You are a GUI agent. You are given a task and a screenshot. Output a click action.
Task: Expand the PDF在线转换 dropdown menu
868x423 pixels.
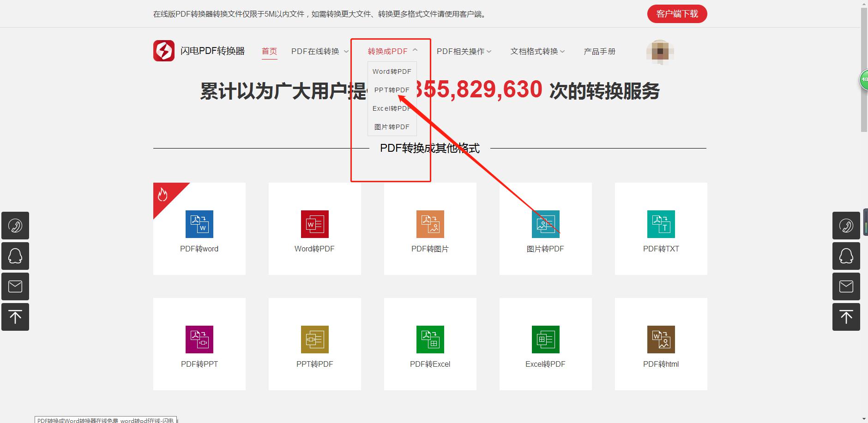pyautogui.click(x=319, y=51)
